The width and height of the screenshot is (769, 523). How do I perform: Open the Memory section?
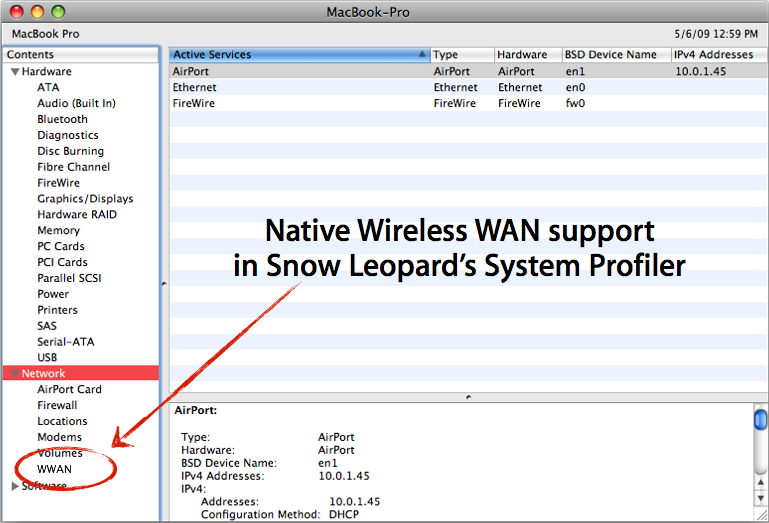[58, 231]
